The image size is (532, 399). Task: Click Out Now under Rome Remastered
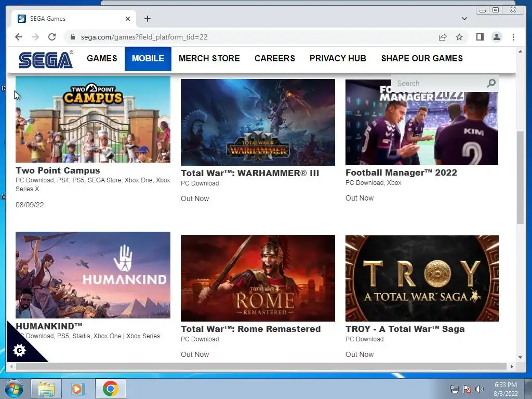pyautogui.click(x=195, y=354)
